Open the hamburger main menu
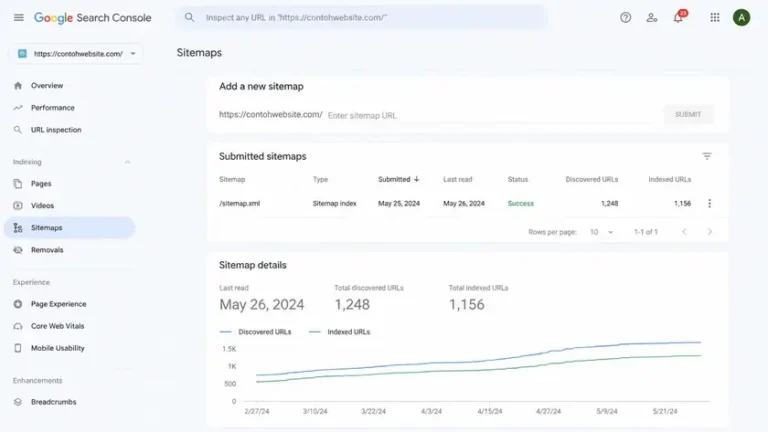 click(19, 18)
